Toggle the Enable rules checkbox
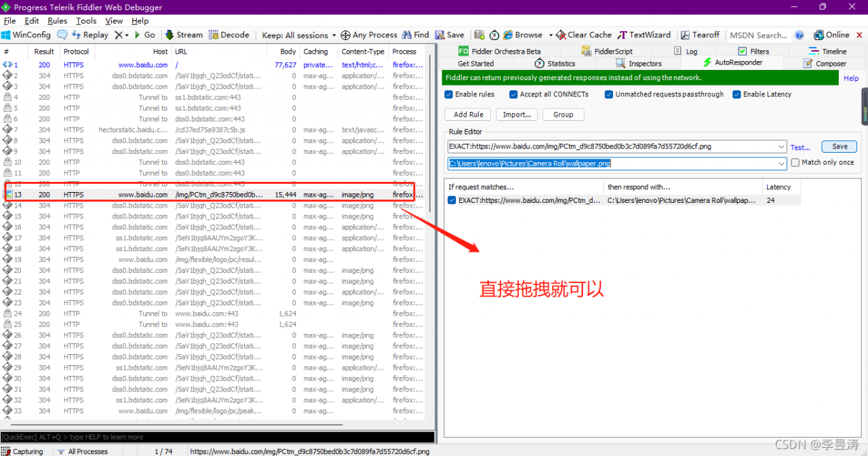The image size is (868, 456). click(x=448, y=94)
